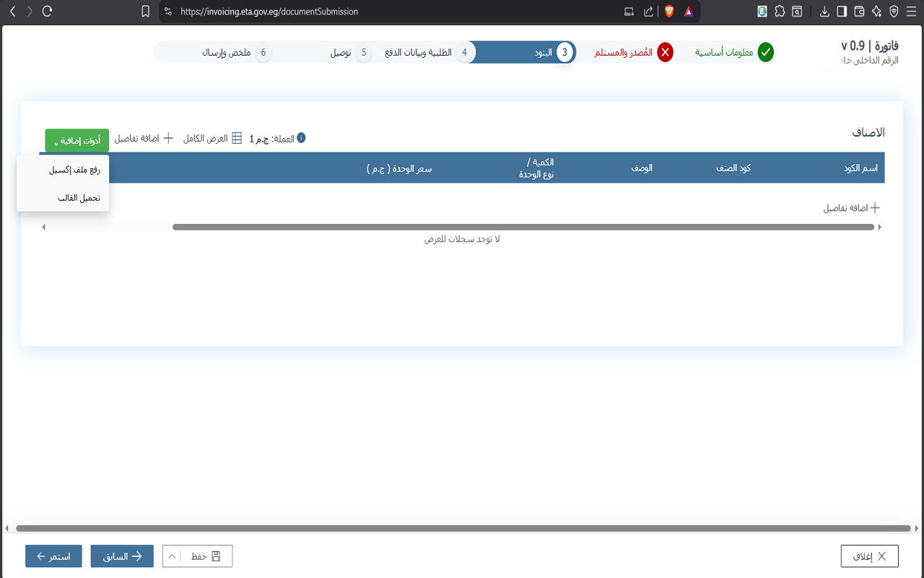The width and height of the screenshot is (924, 578).
Task: Click الكمية / نوع الوحدة column header
Action: pyautogui.click(x=536, y=168)
